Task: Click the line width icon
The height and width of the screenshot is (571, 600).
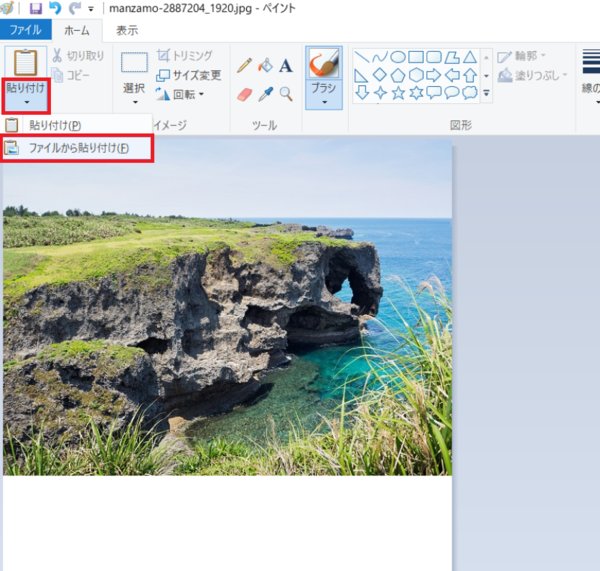Action: coord(591,61)
